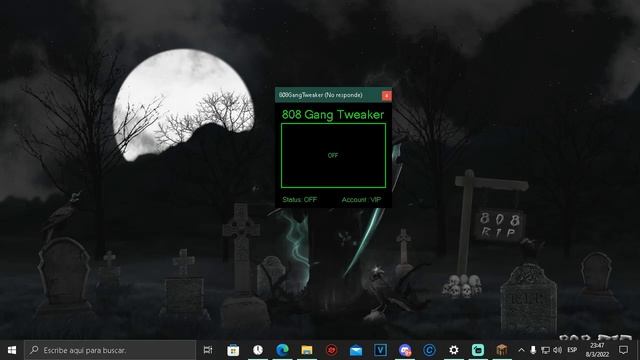Open File Explorer from taskbar
Image resolution: width=640 pixels, height=360 pixels.
pos(307,350)
